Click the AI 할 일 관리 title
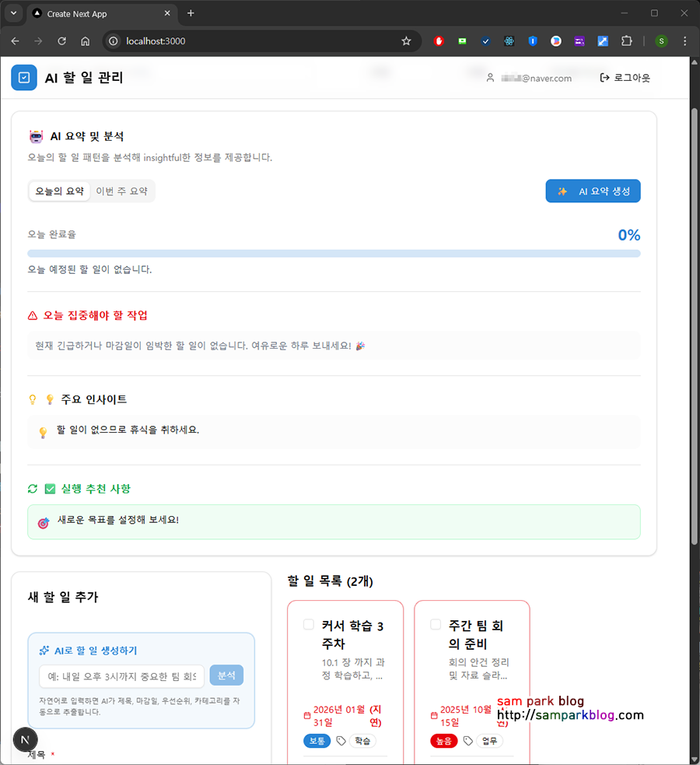 coord(84,78)
